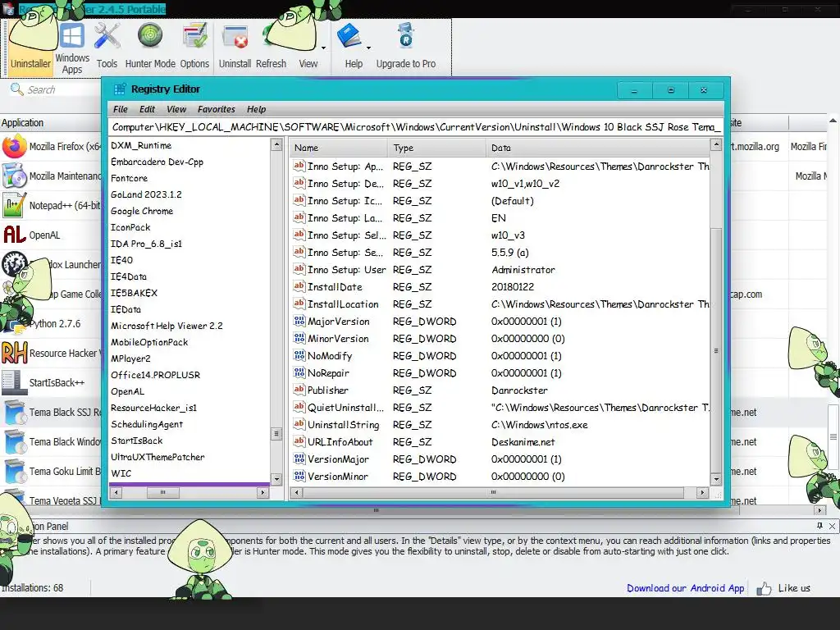
Task: Open Edit menu in Registry Editor
Action: point(148,109)
